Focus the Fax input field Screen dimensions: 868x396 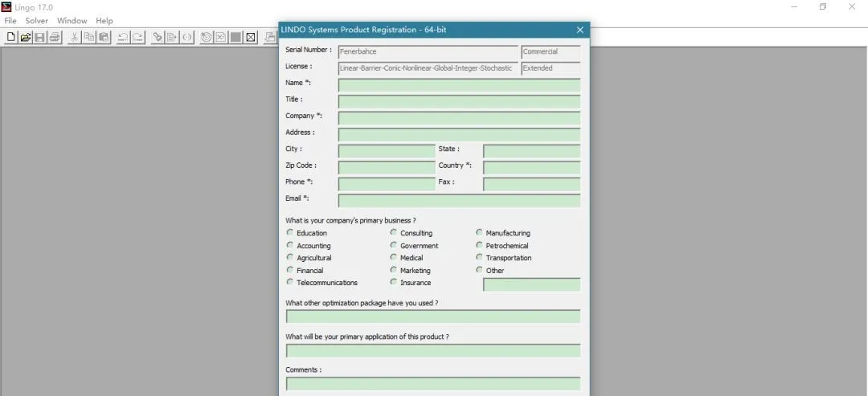(532, 185)
